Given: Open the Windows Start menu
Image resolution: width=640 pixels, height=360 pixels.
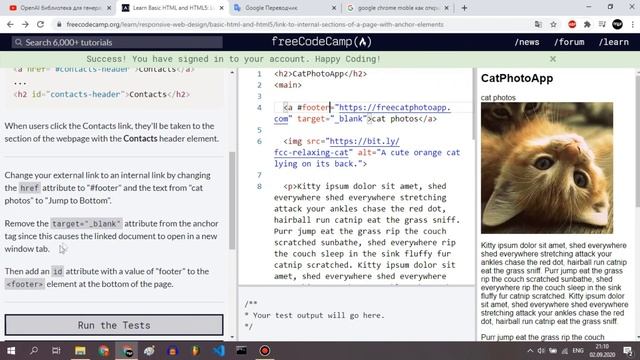Looking at the screenshot, I should [x=11, y=351].
